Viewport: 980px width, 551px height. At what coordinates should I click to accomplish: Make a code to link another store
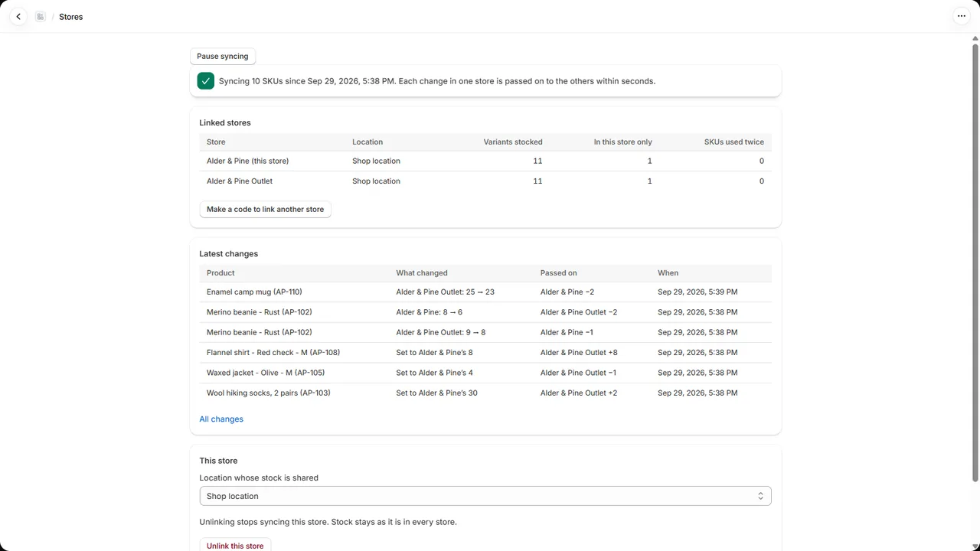click(265, 209)
